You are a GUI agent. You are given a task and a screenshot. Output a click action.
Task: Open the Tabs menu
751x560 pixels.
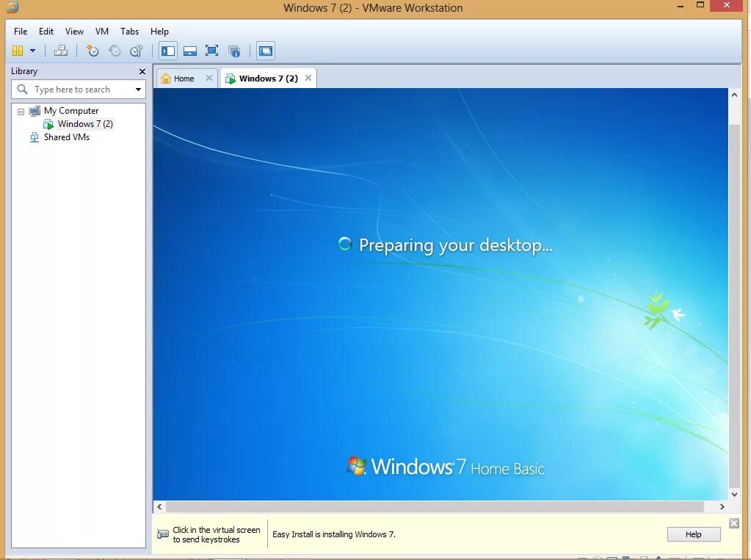pos(129,31)
